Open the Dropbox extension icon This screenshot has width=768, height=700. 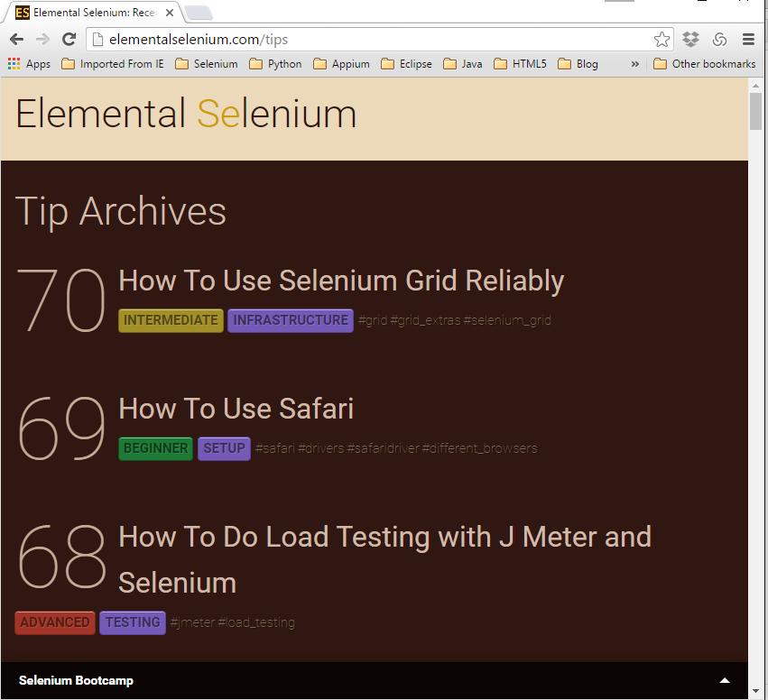click(x=690, y=39)
